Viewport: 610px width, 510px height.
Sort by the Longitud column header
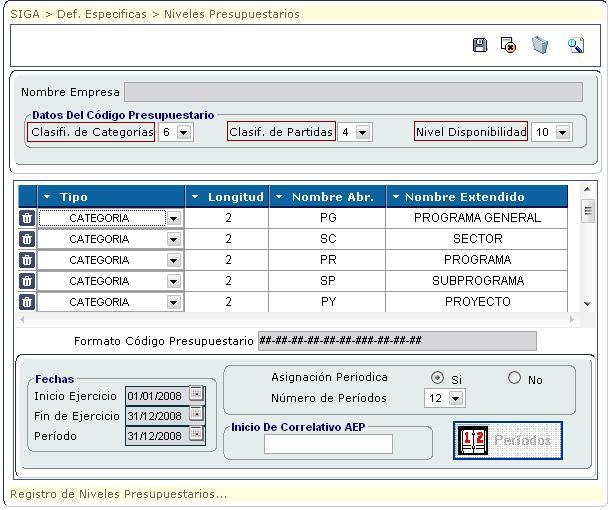pyautogui.click(x=228, y=197)
